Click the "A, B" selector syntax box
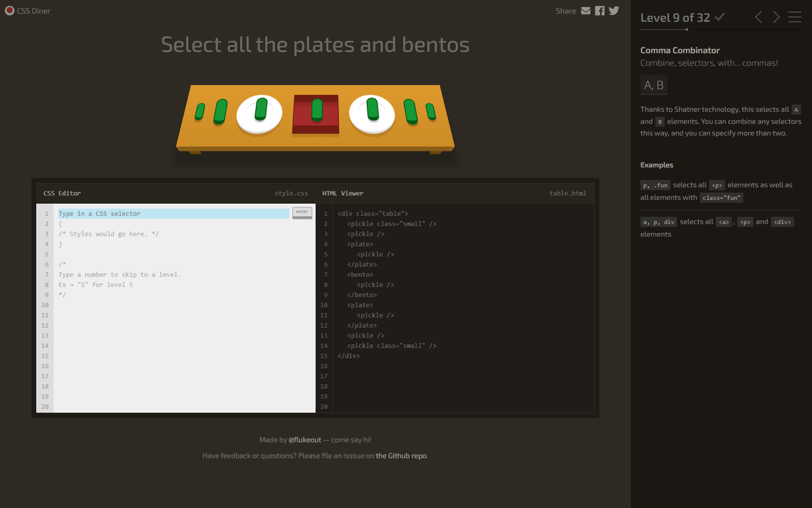The image size is (812, 508). point(654,85)
